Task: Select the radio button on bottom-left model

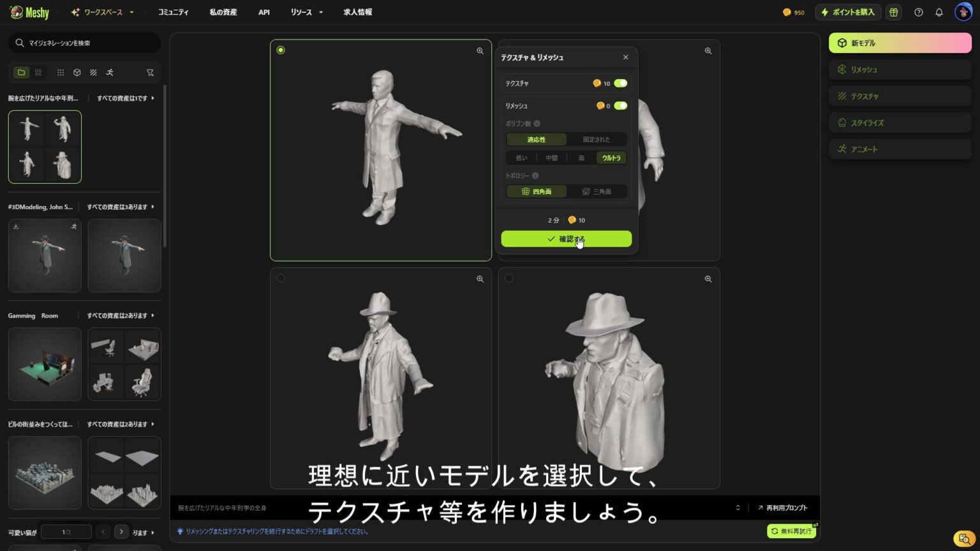Action: (x=281, y=277)
